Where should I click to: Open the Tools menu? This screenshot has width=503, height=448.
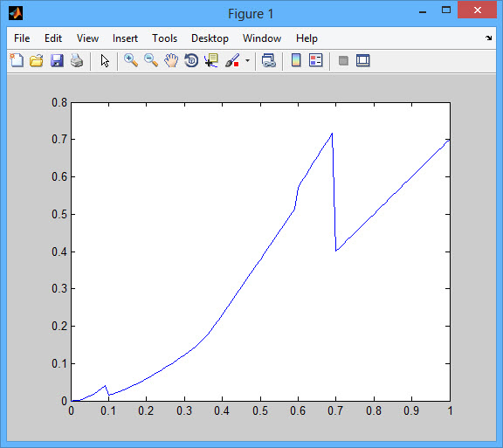pyautogui.click(x=164, y=38)
